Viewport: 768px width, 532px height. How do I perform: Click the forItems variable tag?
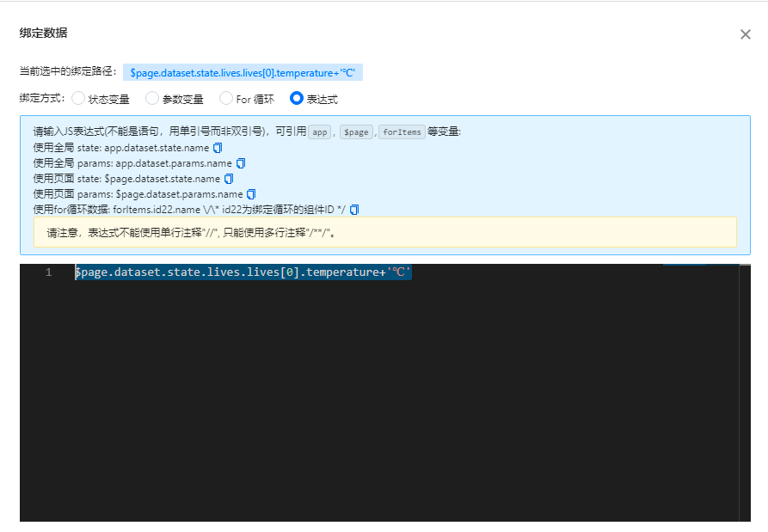pyautogui.click(x=402, y=132)
